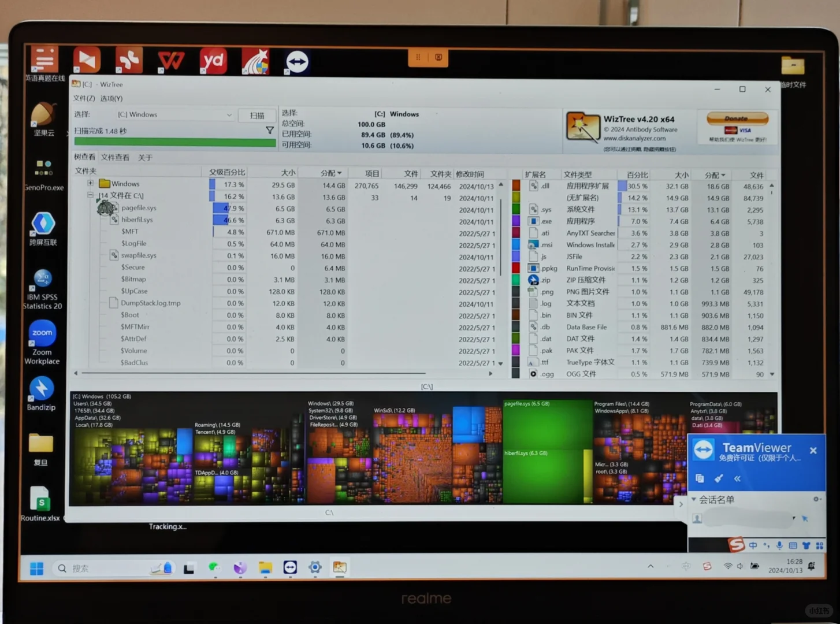Screen dimensions: 840x624
Task: Open the 跨屏互联 desktop shortcut
Action: [x=43, y=229]
